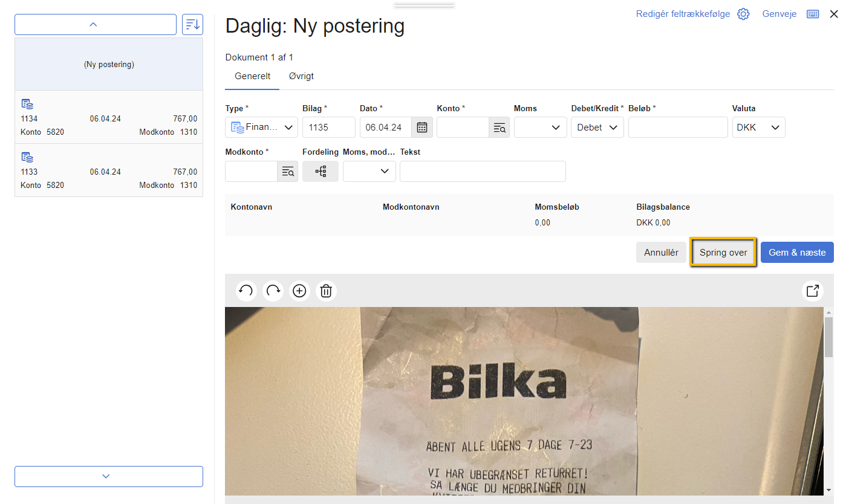The image size is (846, 504).
Task: Rotate the receipt image counterclockwise
Action: coord(246,291)
